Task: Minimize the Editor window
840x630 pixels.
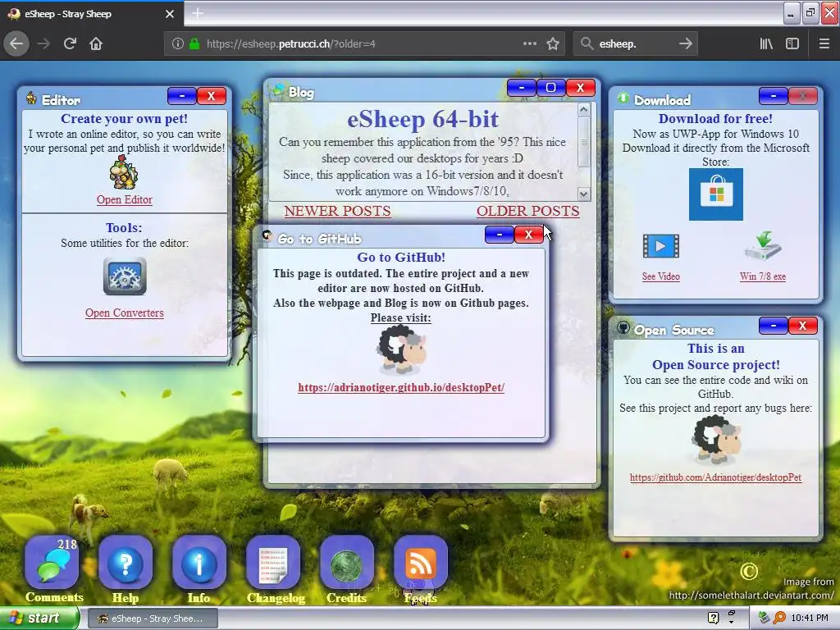Action: coord(182,96)
